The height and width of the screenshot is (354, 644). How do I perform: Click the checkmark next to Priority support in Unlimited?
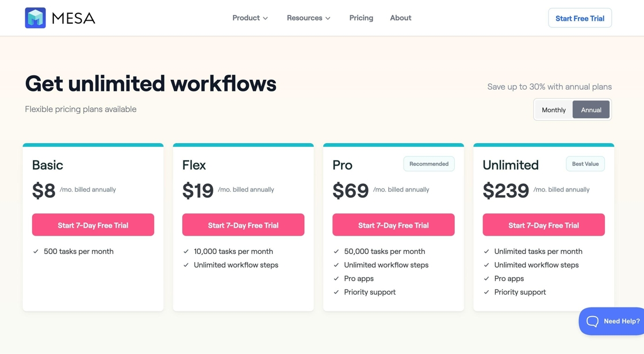(486, 292)
